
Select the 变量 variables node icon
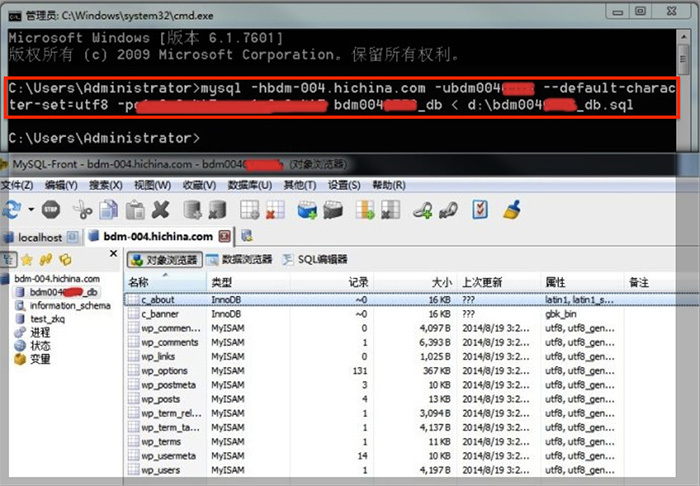[21, 359]
